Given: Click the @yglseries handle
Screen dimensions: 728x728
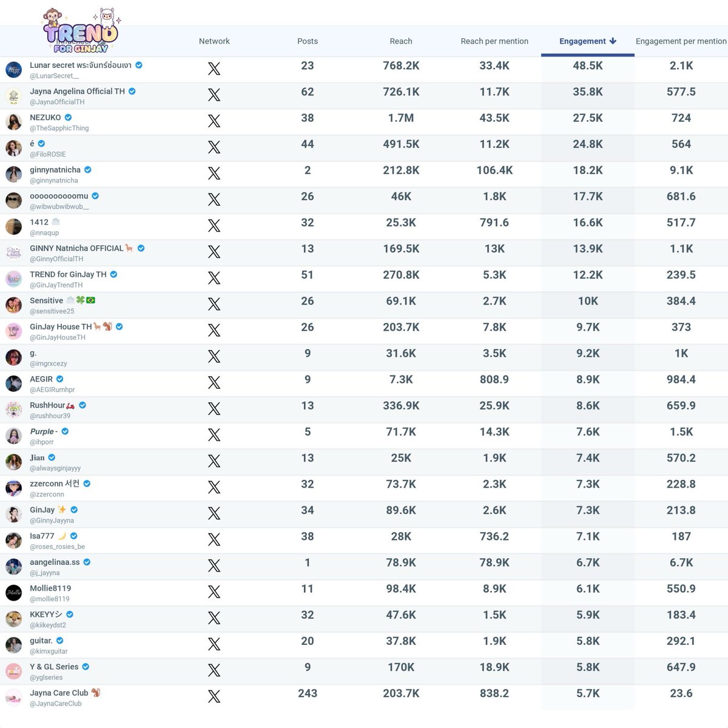Looking at the screenshot, I should [46, 678].
